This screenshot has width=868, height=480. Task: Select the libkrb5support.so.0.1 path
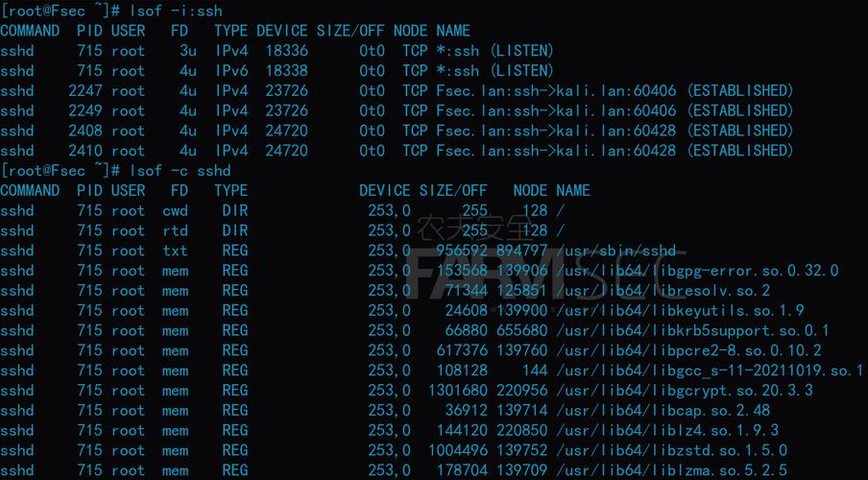click(x=692, y=330)
